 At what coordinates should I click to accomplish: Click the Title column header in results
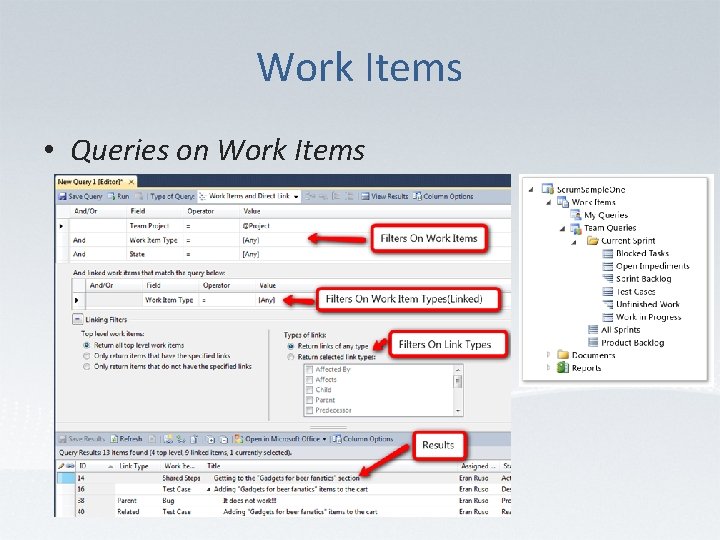(214, 466)
